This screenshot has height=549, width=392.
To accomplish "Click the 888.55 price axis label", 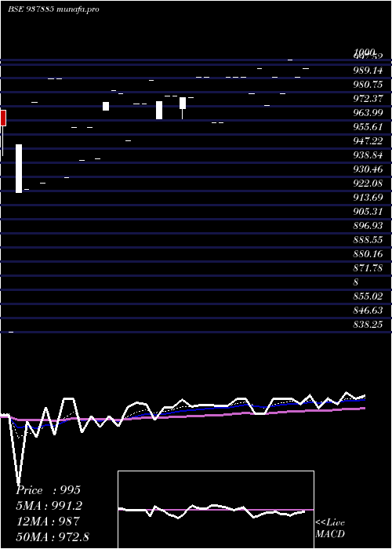I will tap(368, 240).
